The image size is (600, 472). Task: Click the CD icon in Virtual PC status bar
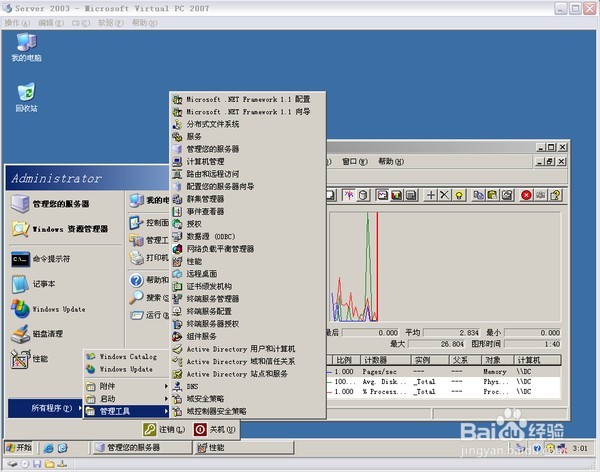click(25, 464)
